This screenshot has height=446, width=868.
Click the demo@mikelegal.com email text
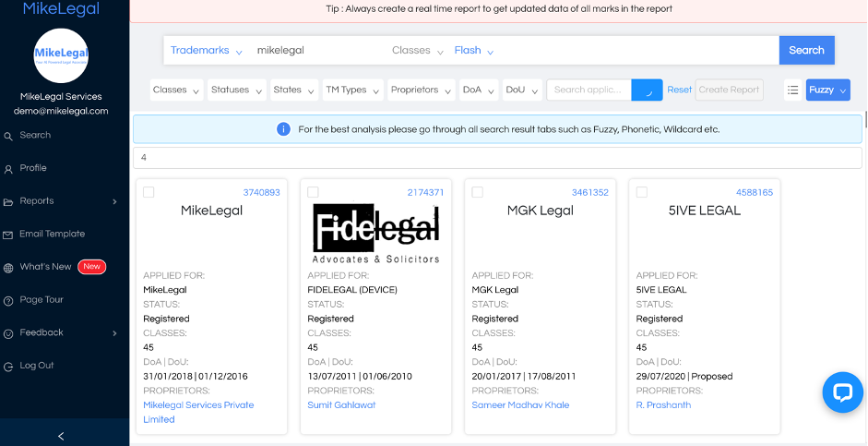click(61, 112)
